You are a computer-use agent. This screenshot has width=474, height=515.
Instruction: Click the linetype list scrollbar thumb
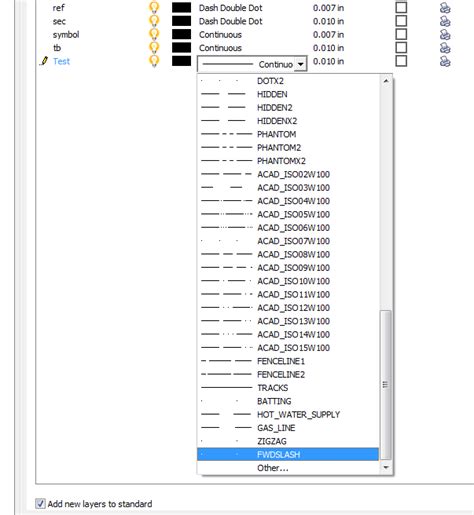(386, 385)
